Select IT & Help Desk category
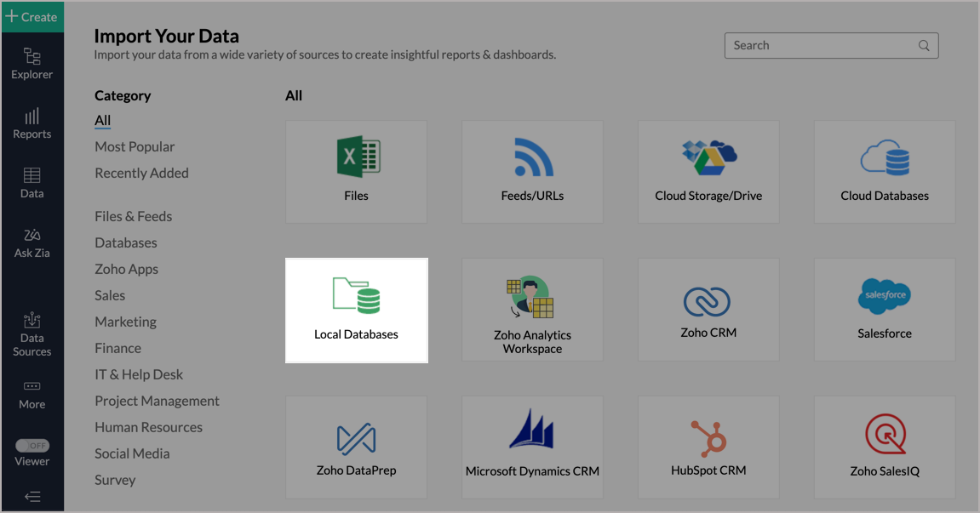This screenshot has height=513, width=980. click(139, 374)
